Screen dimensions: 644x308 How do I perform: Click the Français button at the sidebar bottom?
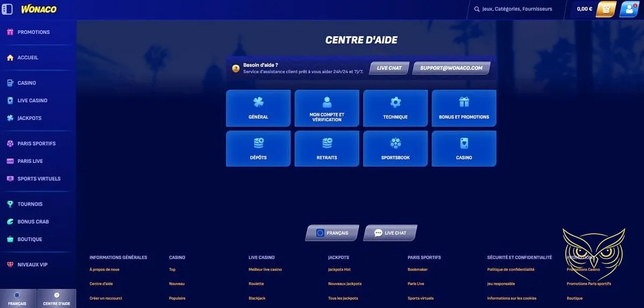(x=18, y=298)
